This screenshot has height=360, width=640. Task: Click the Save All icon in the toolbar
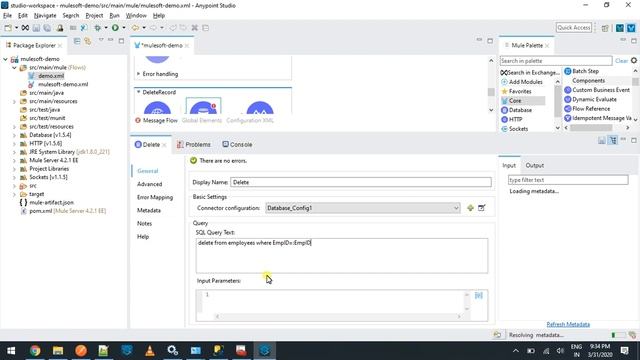tap(47, 28)
